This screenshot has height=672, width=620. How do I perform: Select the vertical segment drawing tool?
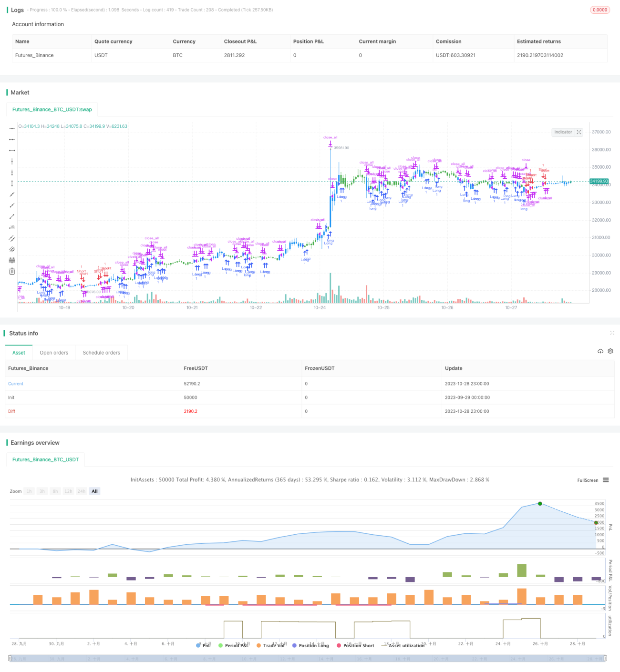tap(12, 183)
